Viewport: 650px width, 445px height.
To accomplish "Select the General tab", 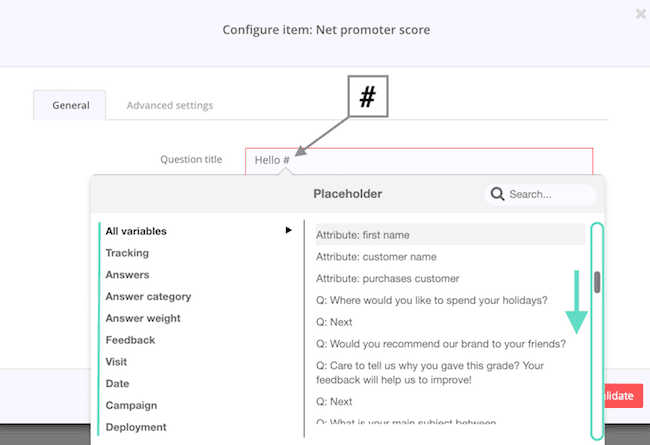I will point(70,105).
